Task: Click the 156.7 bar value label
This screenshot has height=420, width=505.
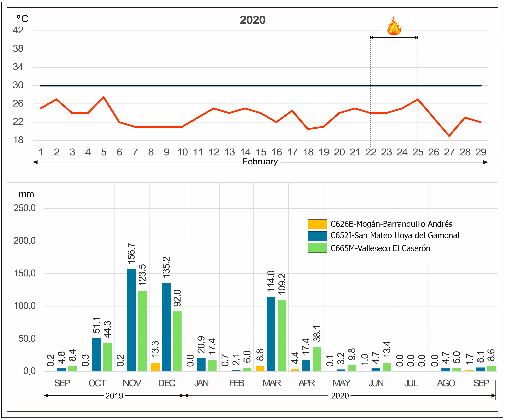Action: pyautogui.click(x=132, y=253)
